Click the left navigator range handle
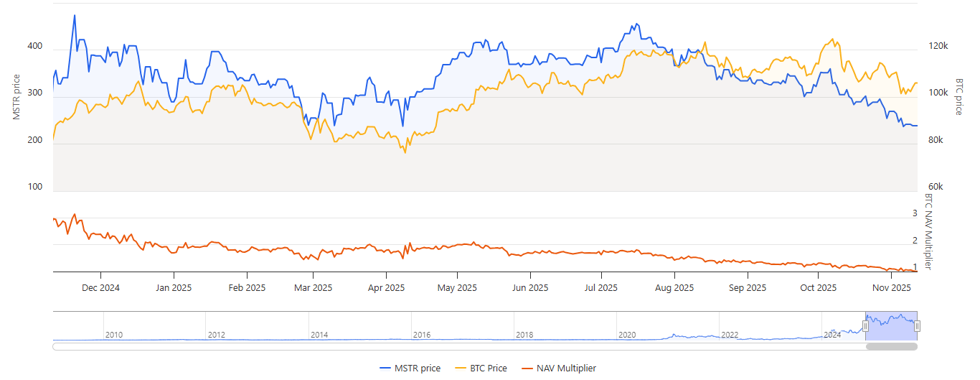Image resolution: width=980 pixels, height=380 pixels. 865,326
